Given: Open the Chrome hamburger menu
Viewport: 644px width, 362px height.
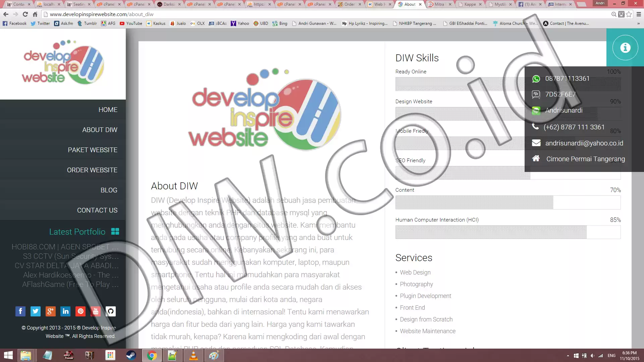Looking at the screenshot, I should [639, 14].
